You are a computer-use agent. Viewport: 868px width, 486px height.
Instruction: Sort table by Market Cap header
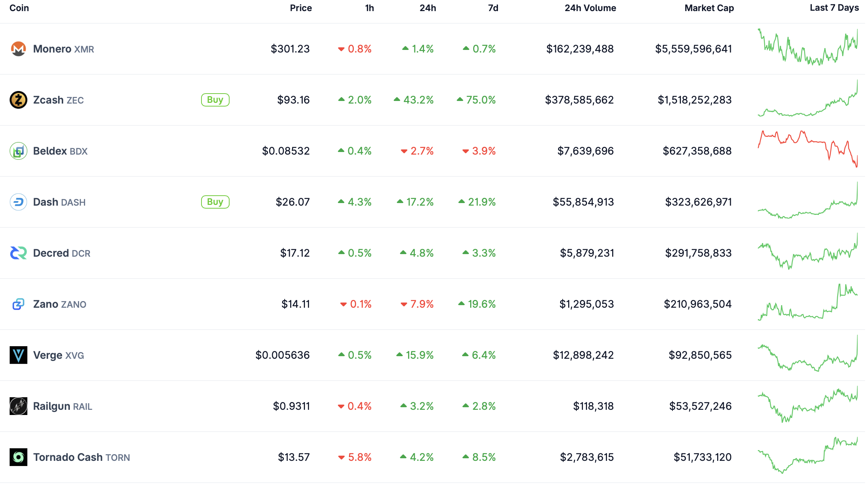[709, 8]
